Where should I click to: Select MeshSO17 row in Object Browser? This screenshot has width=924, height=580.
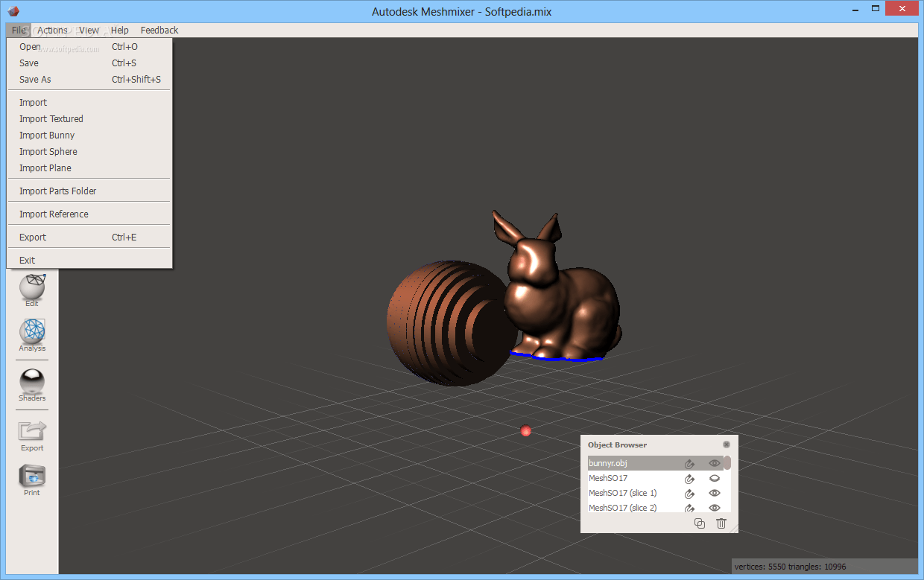(x=656, y=479)
